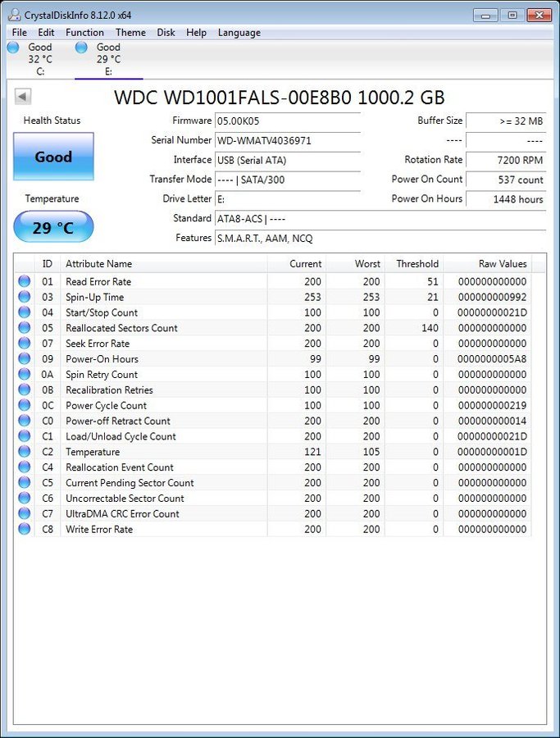The height and width of the screenshot is (738, 560).
Task: Click threshold 140 in Reallocated Sectors row
Action: [430, 327]
